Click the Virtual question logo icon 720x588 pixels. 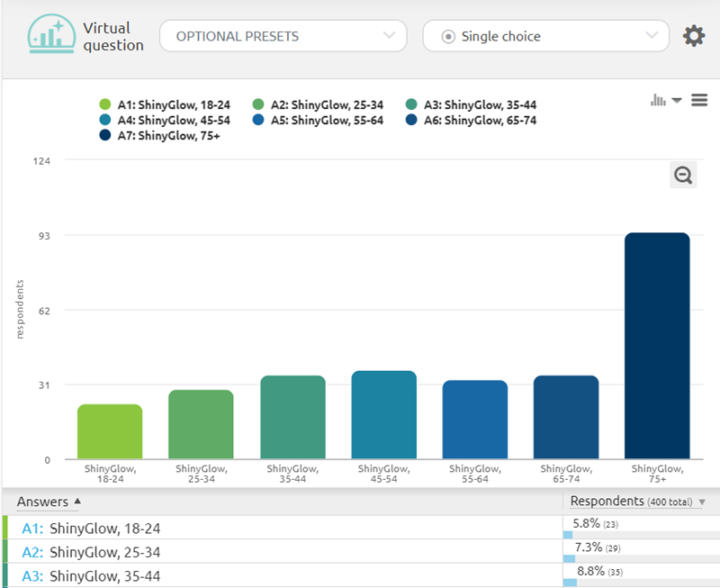(x=52, y=36)
